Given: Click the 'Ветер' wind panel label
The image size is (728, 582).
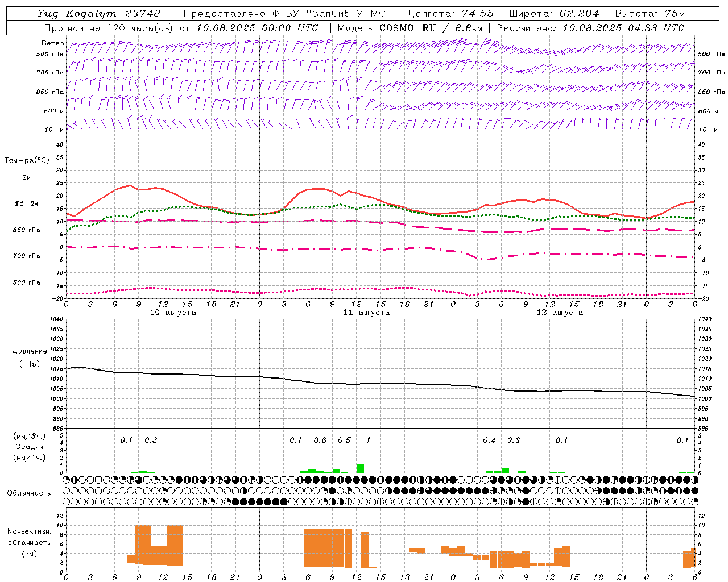Looking at the screenshot, I should coord(53,43).
